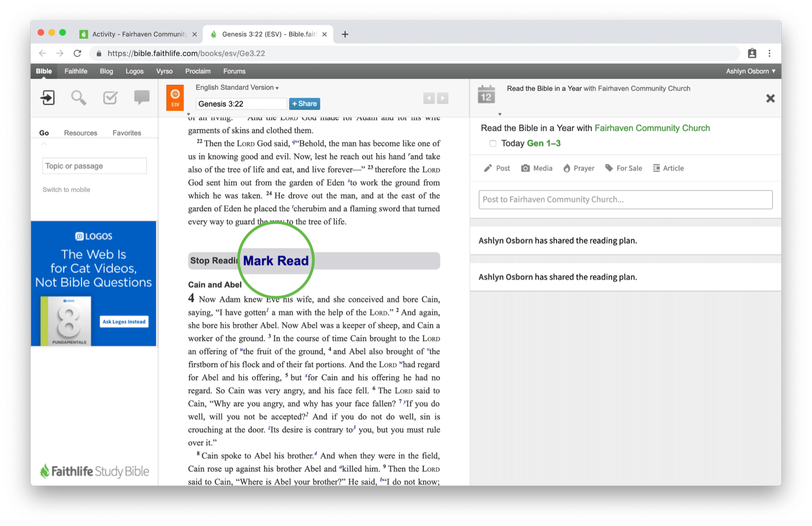Click the Topic or passage field
The image size is (812, 526).
click(94, 166)
